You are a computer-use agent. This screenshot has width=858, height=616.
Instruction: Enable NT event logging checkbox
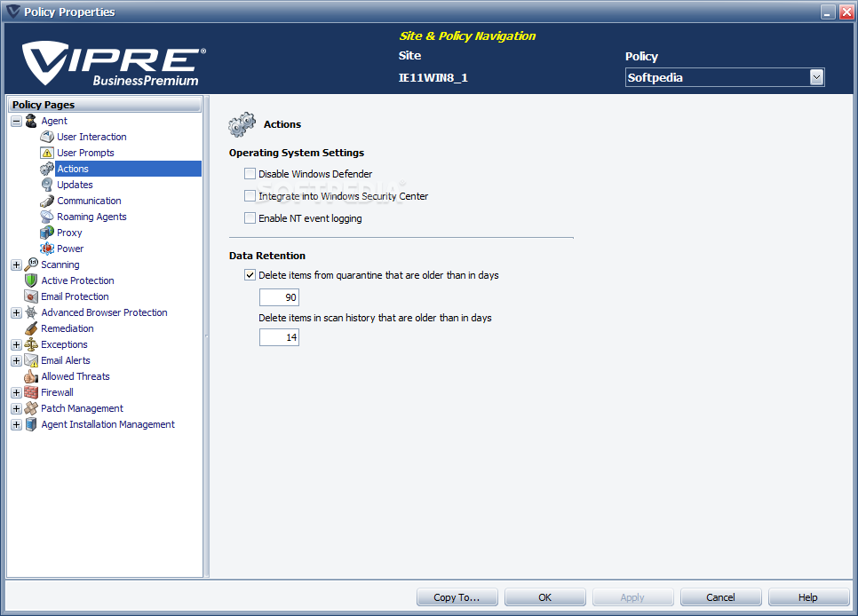coord(250,218)
